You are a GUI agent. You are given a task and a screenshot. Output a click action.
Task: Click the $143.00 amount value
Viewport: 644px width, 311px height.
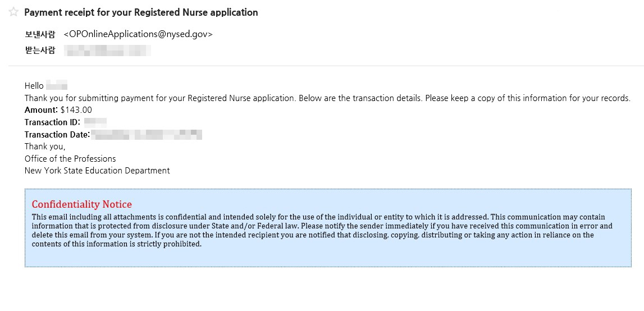click(76, 109)
